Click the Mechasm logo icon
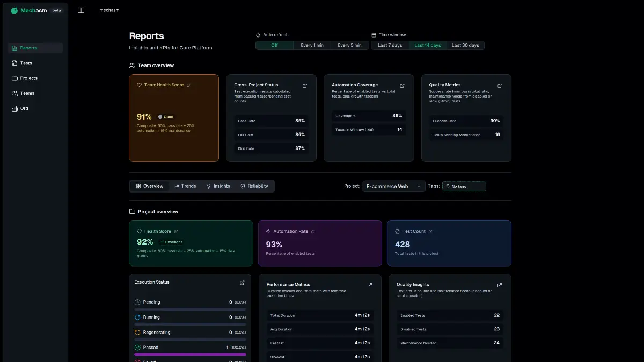644x362 pixels. coord(14,10)
